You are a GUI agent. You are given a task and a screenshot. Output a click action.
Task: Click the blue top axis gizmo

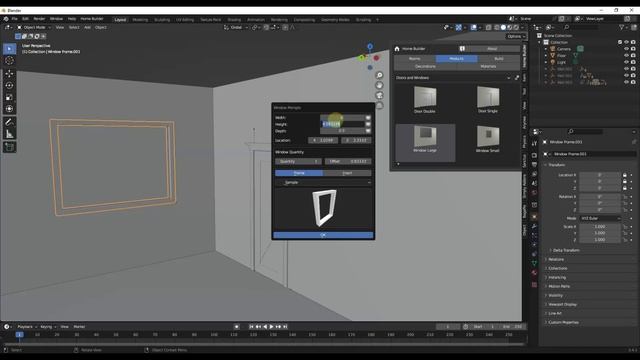pyautogui.click(x=370, y=47)
